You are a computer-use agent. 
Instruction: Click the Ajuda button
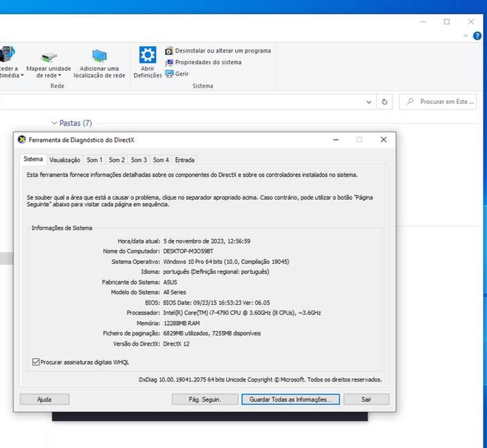coord(44,399)
